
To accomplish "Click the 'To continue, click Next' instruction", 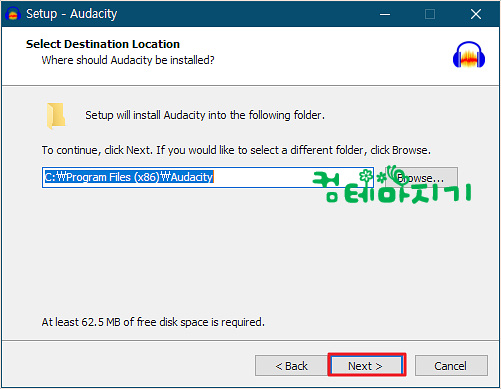I will [236, 150].
